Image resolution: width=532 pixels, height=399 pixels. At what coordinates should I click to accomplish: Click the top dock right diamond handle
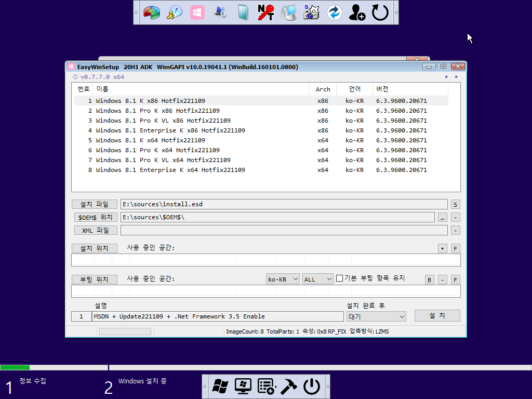pos(396,12)
